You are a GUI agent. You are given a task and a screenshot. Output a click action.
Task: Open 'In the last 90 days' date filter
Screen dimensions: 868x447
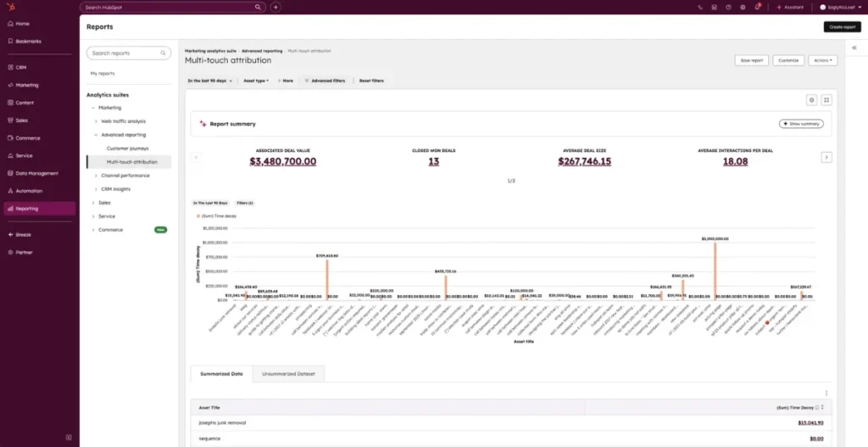(210, 81)
